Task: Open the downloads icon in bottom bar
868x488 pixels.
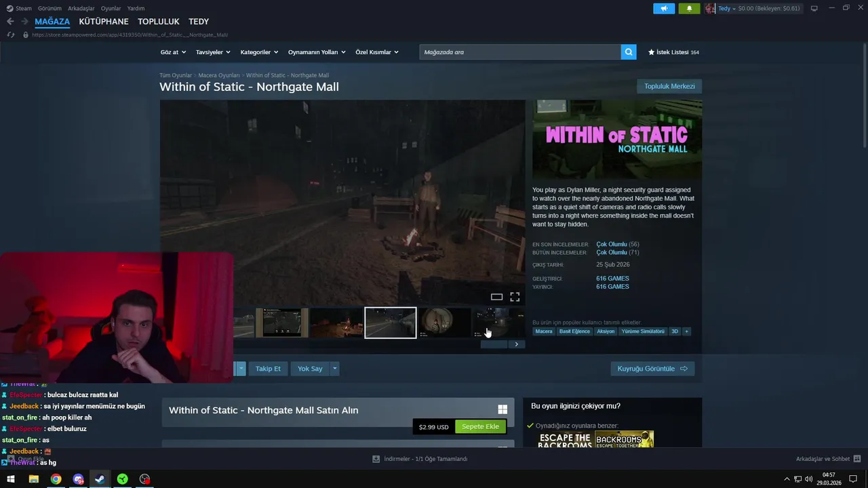Action: [x=376, y=459]
